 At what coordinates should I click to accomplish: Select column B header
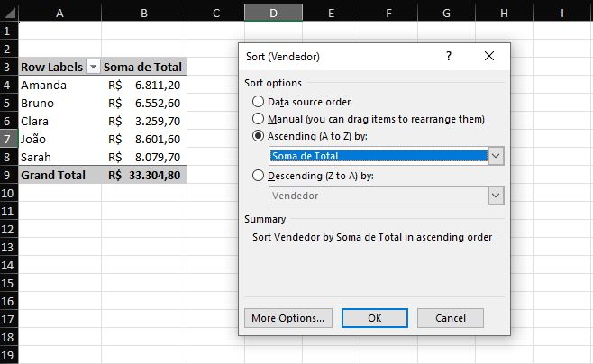pos(143,14)
